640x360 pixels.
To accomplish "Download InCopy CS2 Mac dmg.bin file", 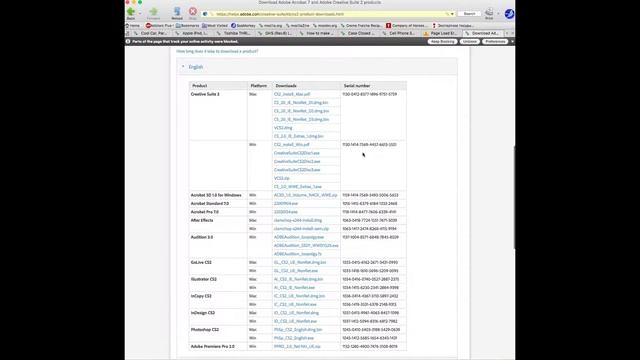I will point(300,296).
